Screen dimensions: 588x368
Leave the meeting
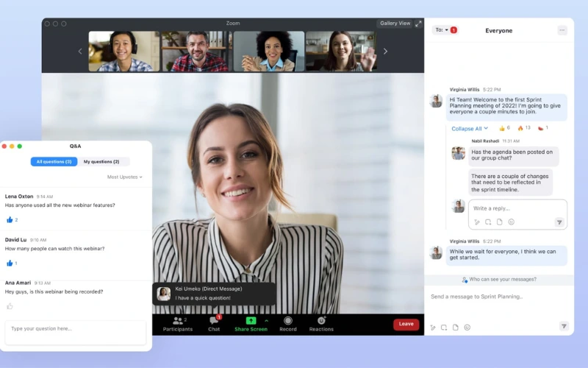(406, 324)
